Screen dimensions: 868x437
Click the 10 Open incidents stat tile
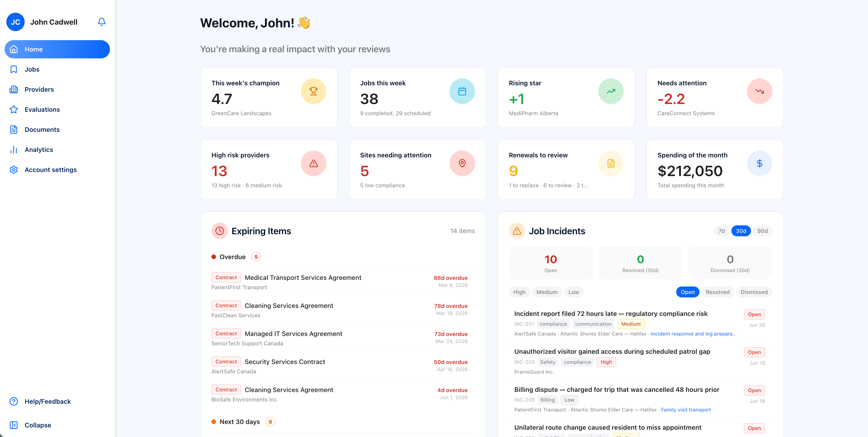click(551, 263)
